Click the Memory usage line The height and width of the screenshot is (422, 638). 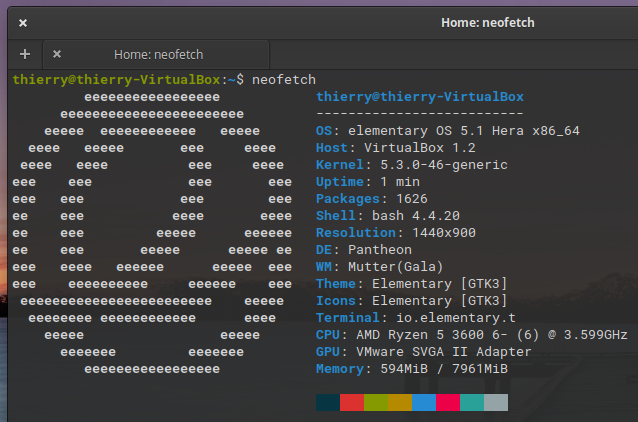click(x=411, y=369)
